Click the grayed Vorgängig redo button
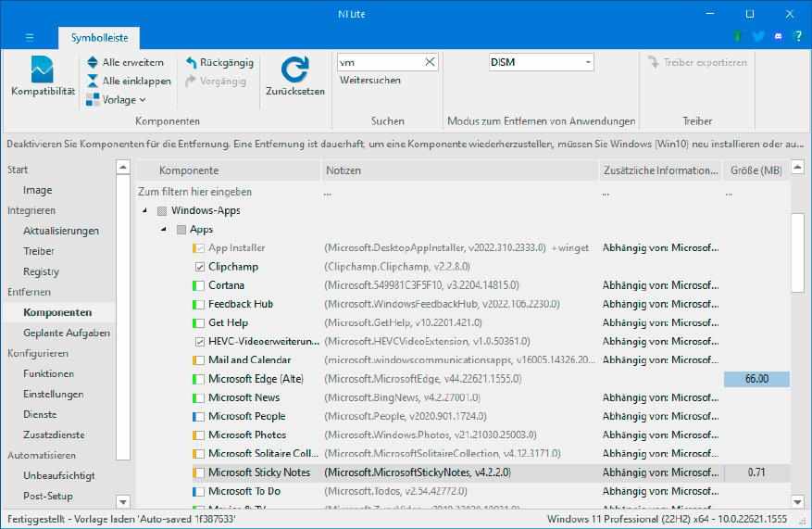Viewport: 812px width, 529px height. point(216,82)
